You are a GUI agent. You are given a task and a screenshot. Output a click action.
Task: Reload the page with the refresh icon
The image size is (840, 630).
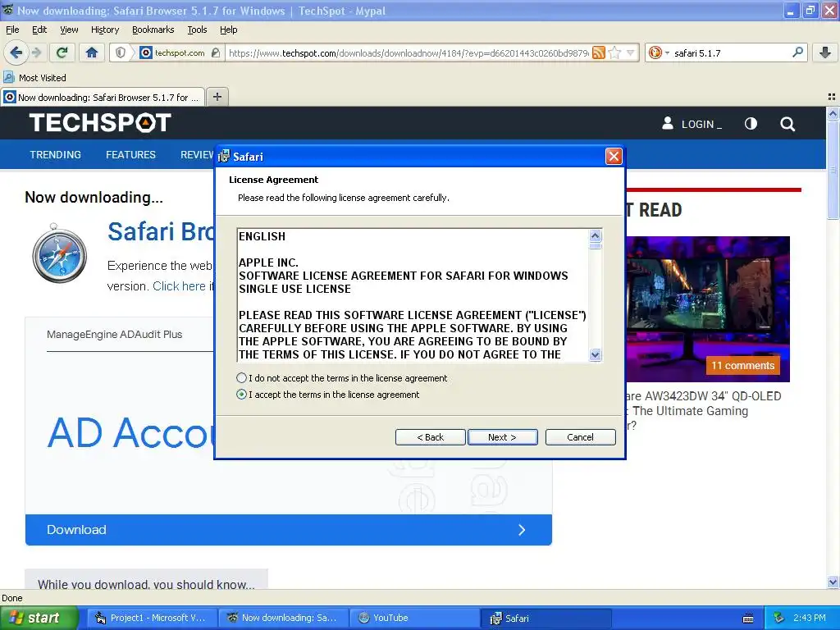tap(62, 52)
